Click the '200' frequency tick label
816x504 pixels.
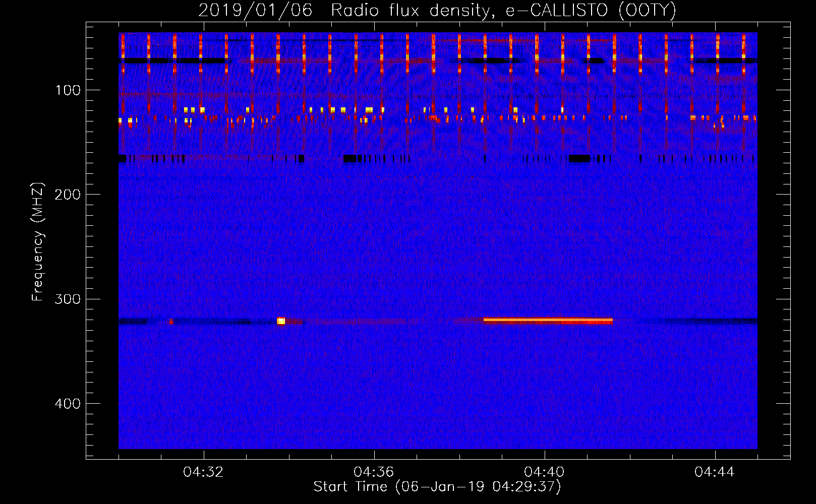point(68,195)
